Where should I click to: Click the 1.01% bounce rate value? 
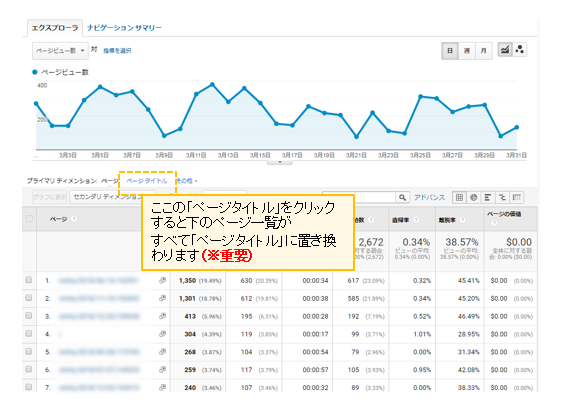(422, 334)
